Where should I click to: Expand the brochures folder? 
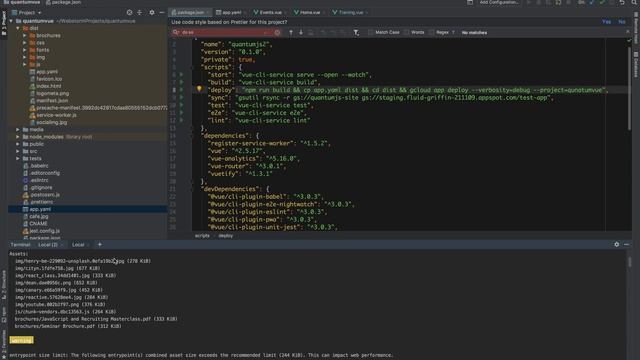tap(24, 36)
